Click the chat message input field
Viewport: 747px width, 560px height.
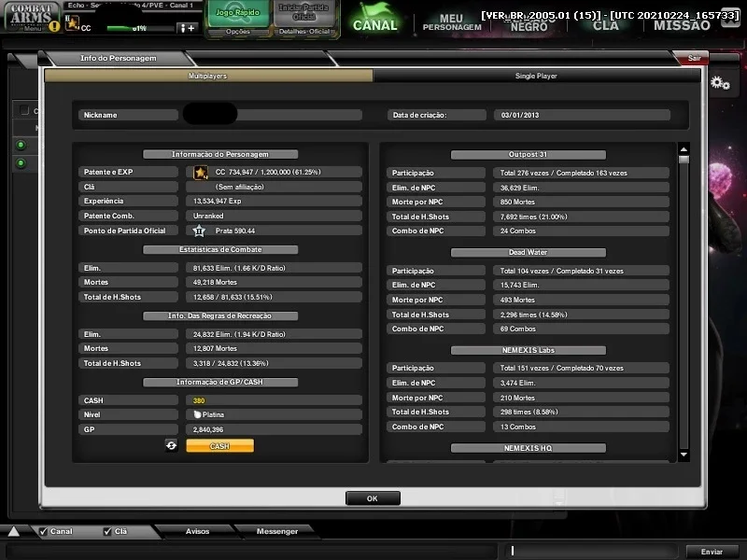[x=591, y=552]
